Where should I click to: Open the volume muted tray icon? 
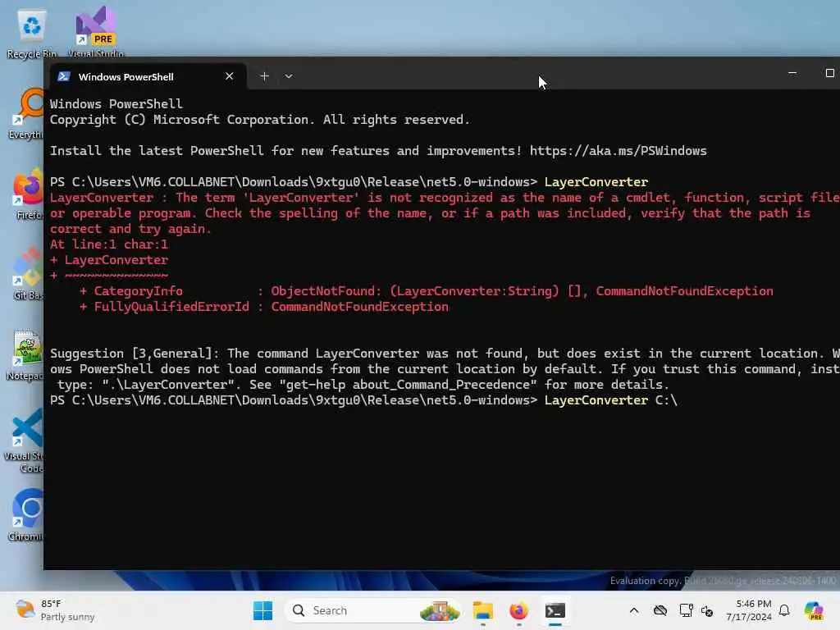[x=707, y=610]
